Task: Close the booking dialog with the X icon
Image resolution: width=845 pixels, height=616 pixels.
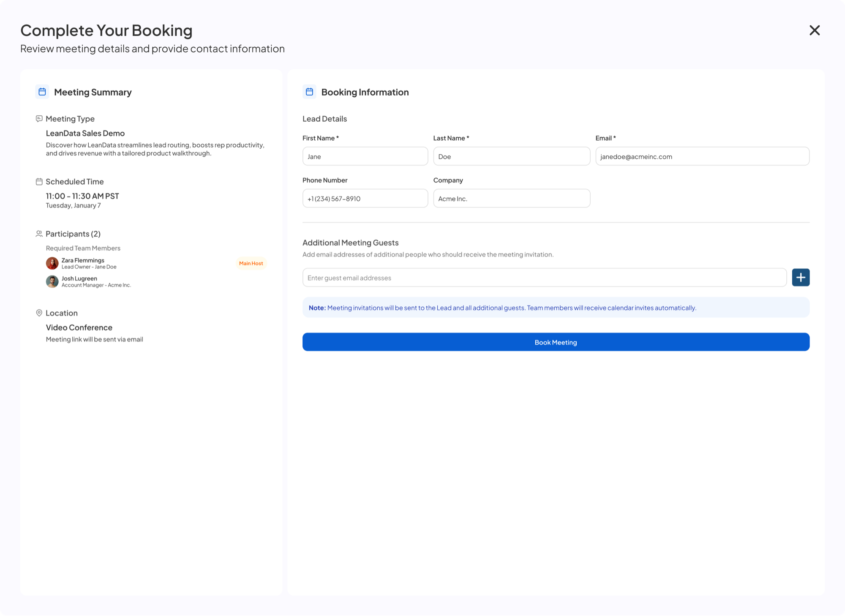Action: pyautogui.click(x=814, y=30)
